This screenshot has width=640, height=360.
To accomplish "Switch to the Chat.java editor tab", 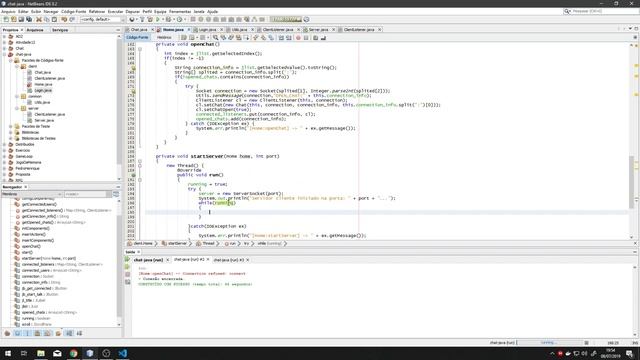I will point(139,30).
